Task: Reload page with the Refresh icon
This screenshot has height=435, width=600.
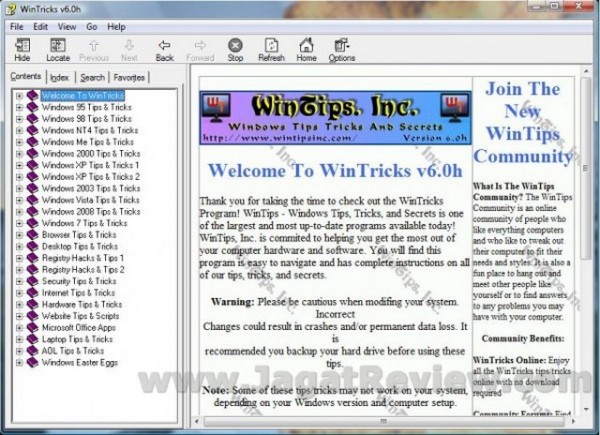Action: point(271,50)
